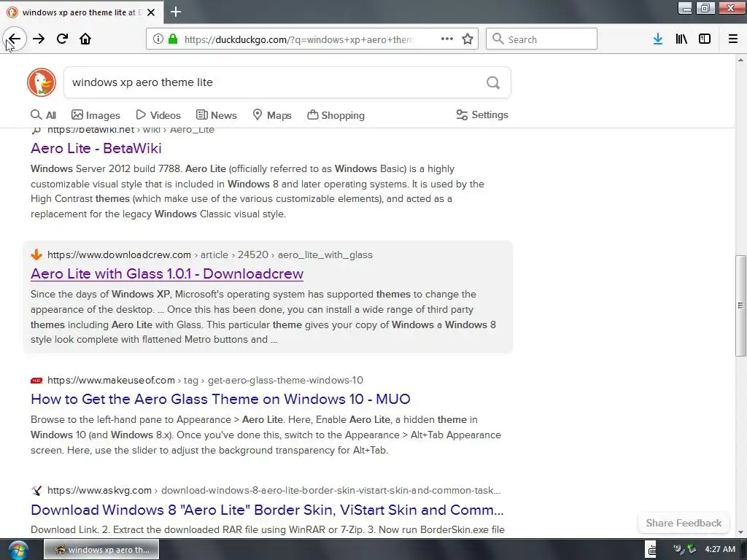Viewport: 747px width, 560px height.
Task: Switch to the News results tab
Action: (x=216, y=115)
